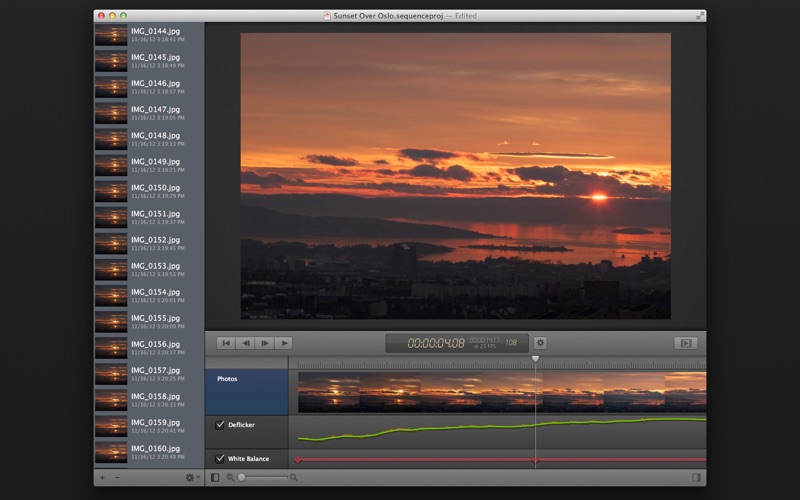Click the export movie icon
The height and width of the screenshot is (500, 800).
pos(686,343)
